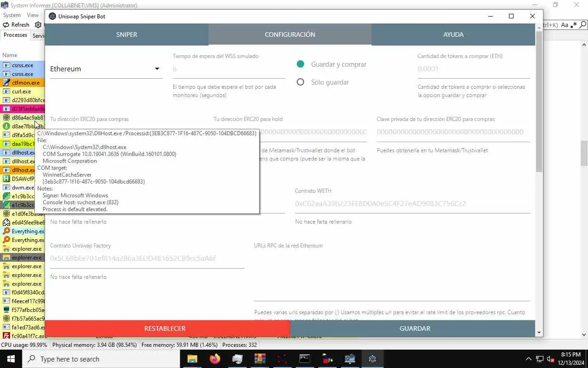Select the f0d45f8340cd process row
Screen dimensions: 588x368
[x=23, y=293]
